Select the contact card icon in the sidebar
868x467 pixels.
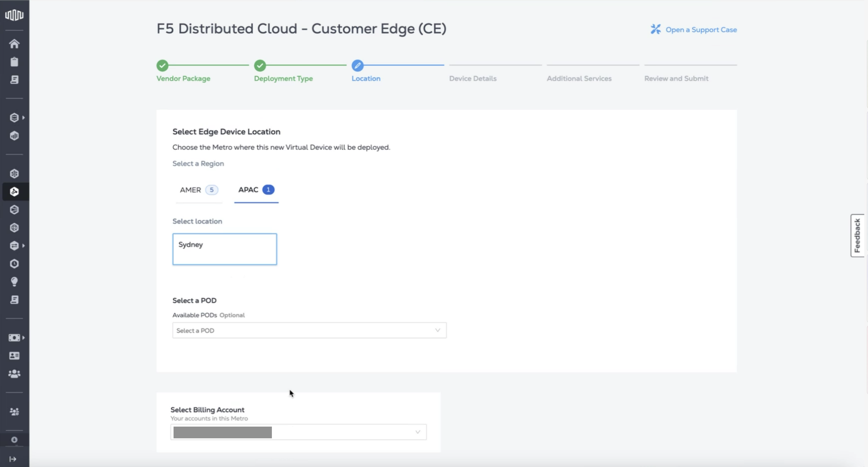click(14, 356)
